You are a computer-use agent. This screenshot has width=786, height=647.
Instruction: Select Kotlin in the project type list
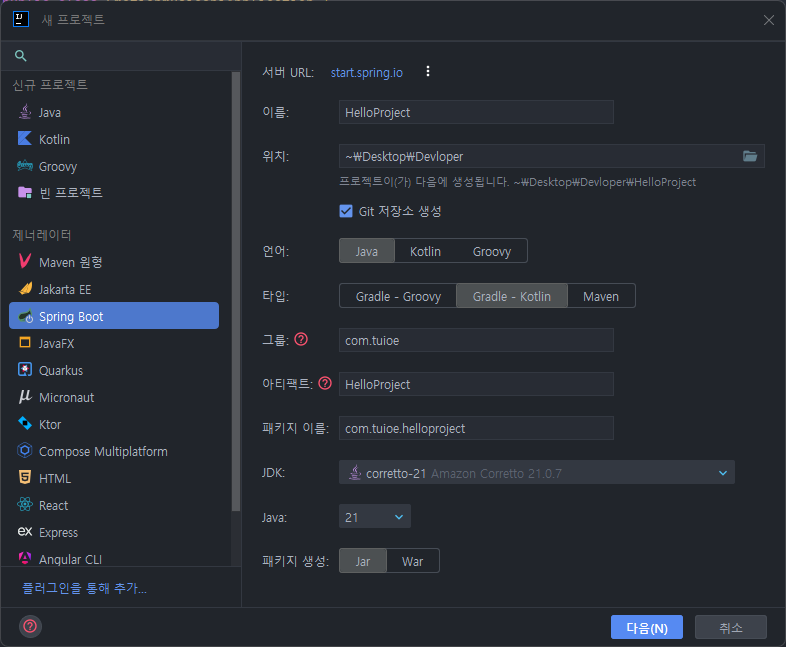114,139
